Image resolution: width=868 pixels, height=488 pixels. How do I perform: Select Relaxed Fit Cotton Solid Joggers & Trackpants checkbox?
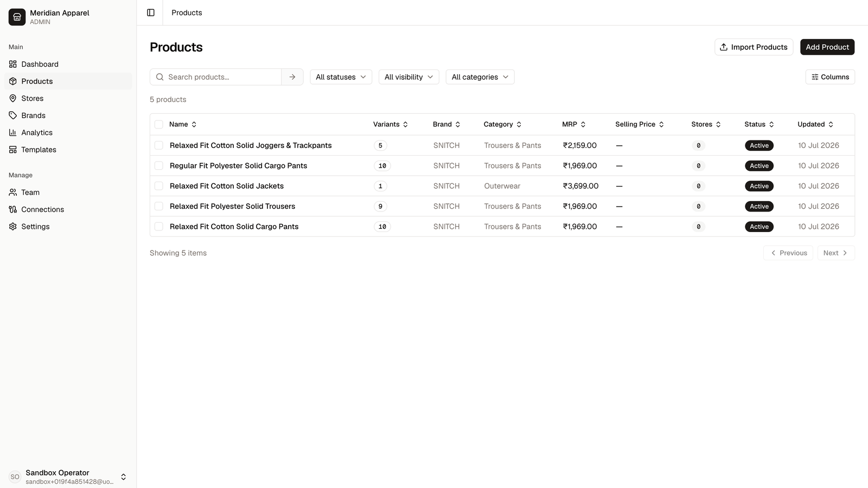click(x=159, y=145)
